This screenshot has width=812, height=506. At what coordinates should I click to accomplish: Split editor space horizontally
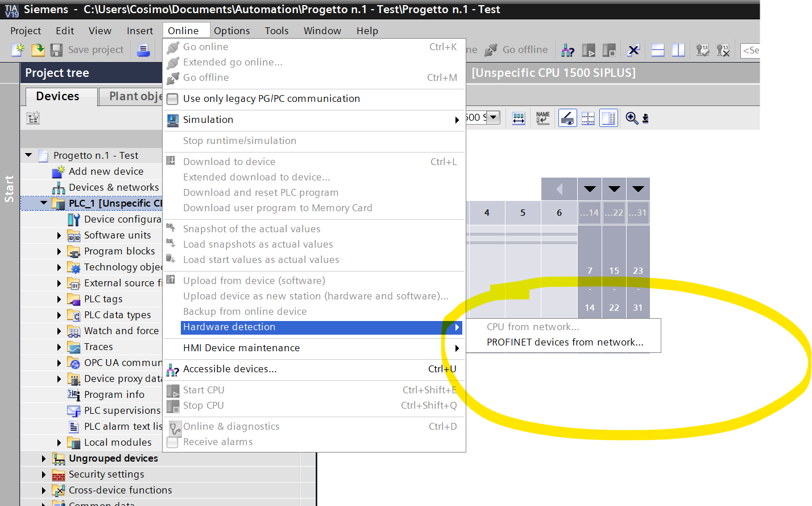[x=658, y=50]
